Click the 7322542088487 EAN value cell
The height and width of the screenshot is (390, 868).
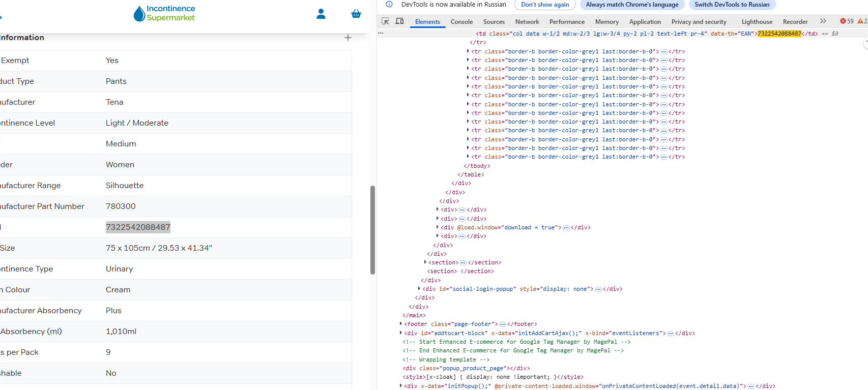(138, 227)
